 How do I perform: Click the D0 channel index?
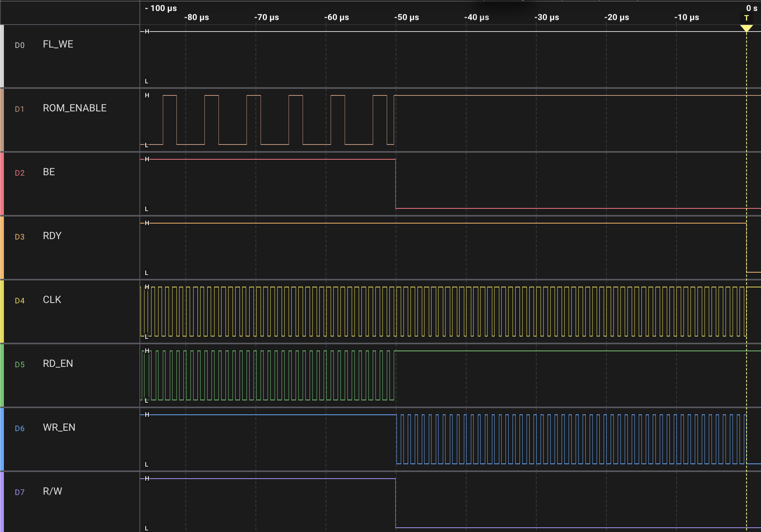(x=19, y=45)
